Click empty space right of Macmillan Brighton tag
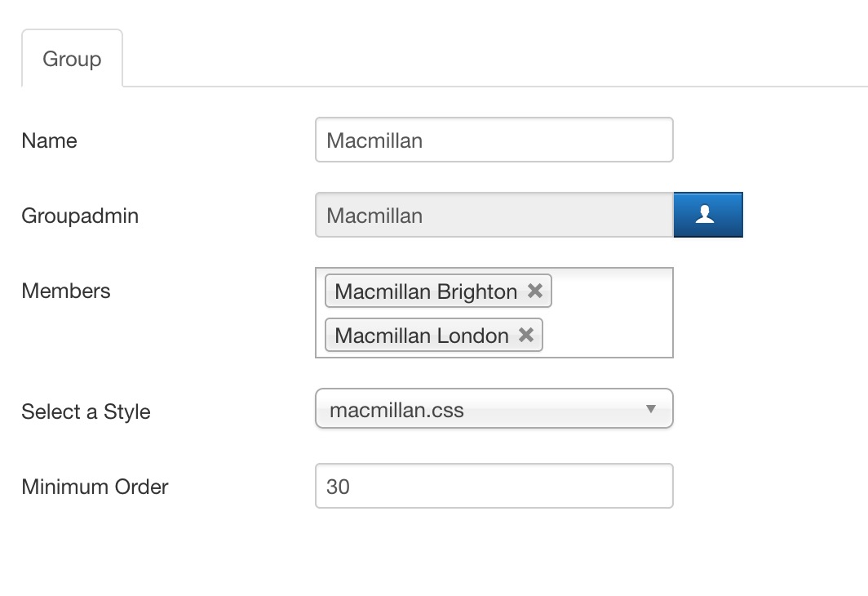The height and width of the screenshot is (596, 868). point(612,291)
